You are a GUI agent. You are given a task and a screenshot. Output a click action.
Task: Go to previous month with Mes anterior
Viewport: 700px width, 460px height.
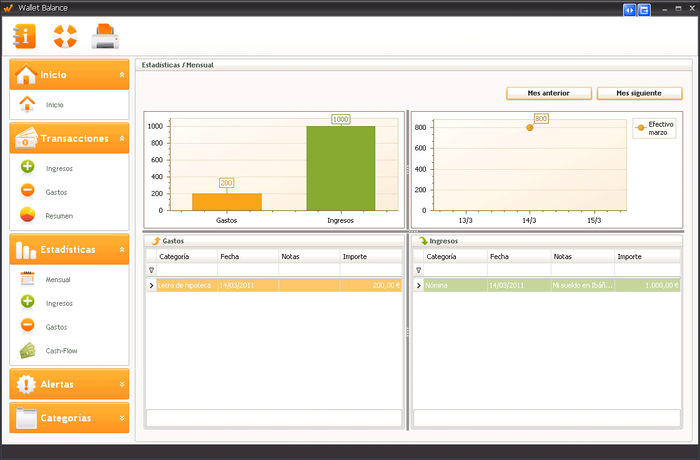pyautogui.click(x=549, y=93)
